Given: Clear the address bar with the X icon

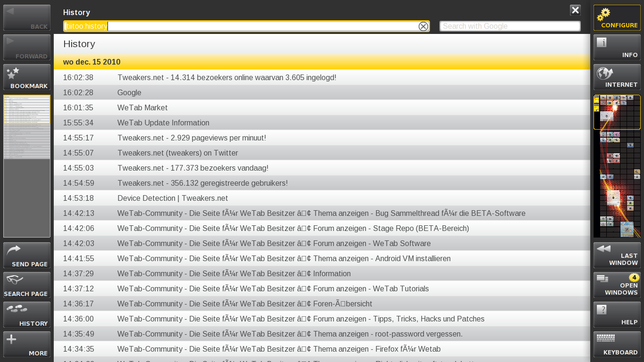Looking at the screenshot, I should (x=423, y=26).
